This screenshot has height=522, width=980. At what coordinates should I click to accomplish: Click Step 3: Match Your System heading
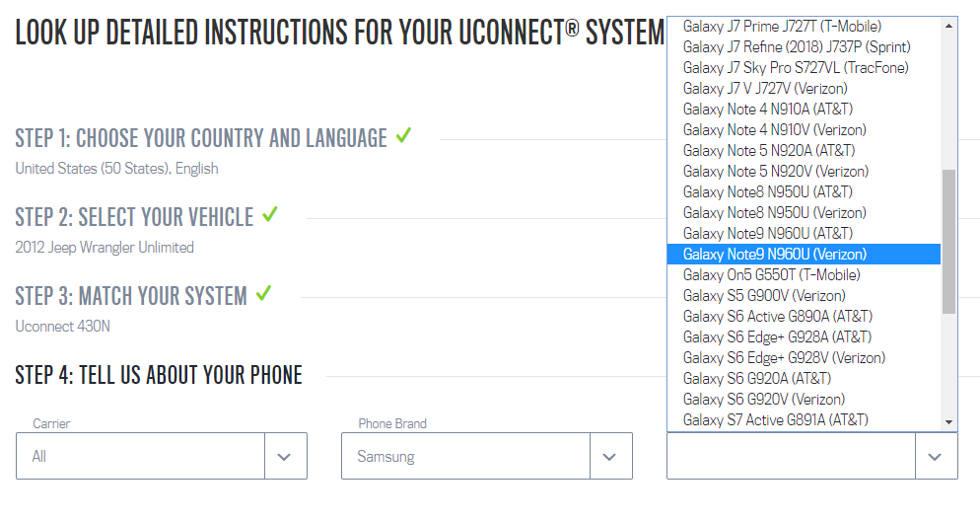(x=131, y=295)
